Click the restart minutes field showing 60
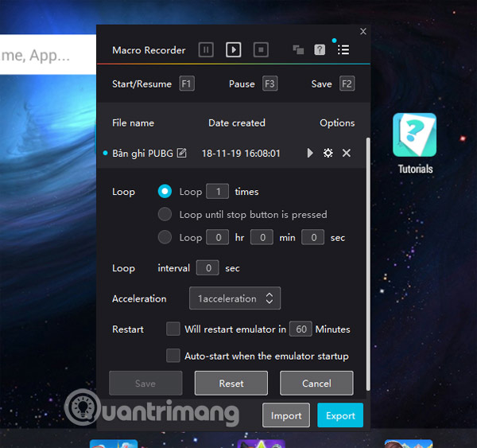 point(301,329)
